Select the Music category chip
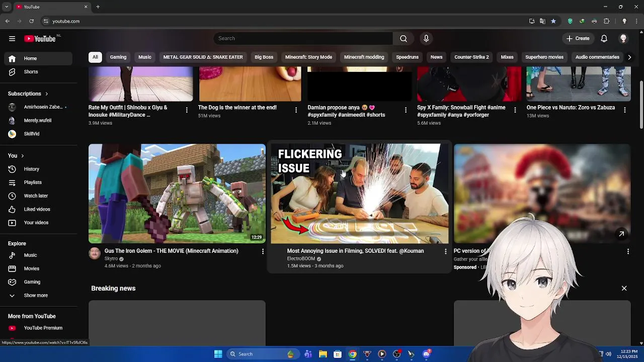644x362 pixels. click(x=145, y=57)
